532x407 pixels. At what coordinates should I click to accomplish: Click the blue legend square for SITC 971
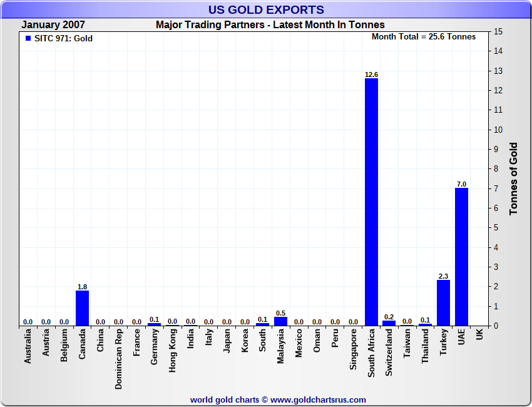[x=28, y=38]
